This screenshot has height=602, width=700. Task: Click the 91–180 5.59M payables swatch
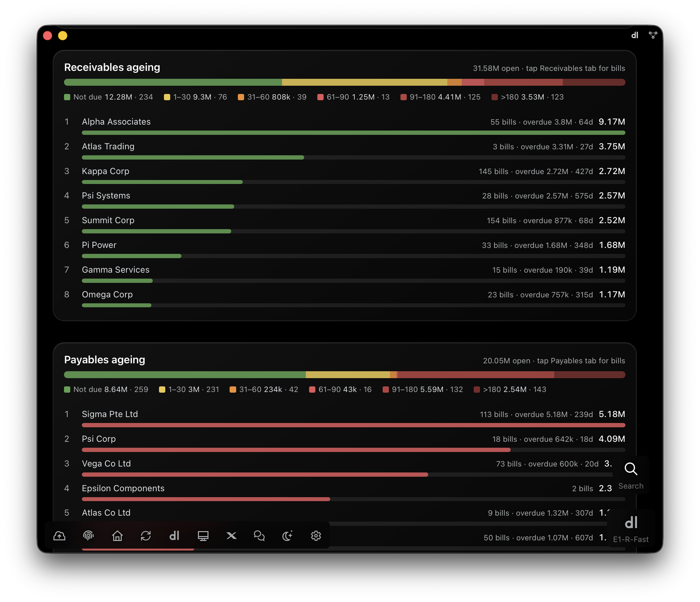pyautogui.click(x=386, y=390)
